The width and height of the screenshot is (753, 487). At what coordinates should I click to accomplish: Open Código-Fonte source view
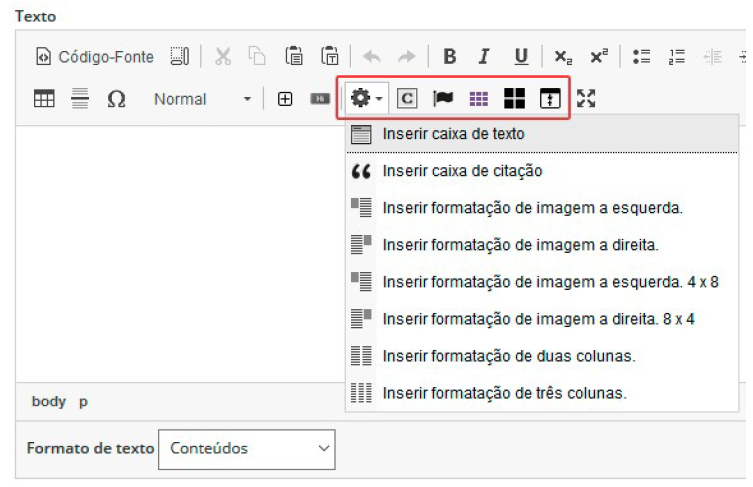95,57
